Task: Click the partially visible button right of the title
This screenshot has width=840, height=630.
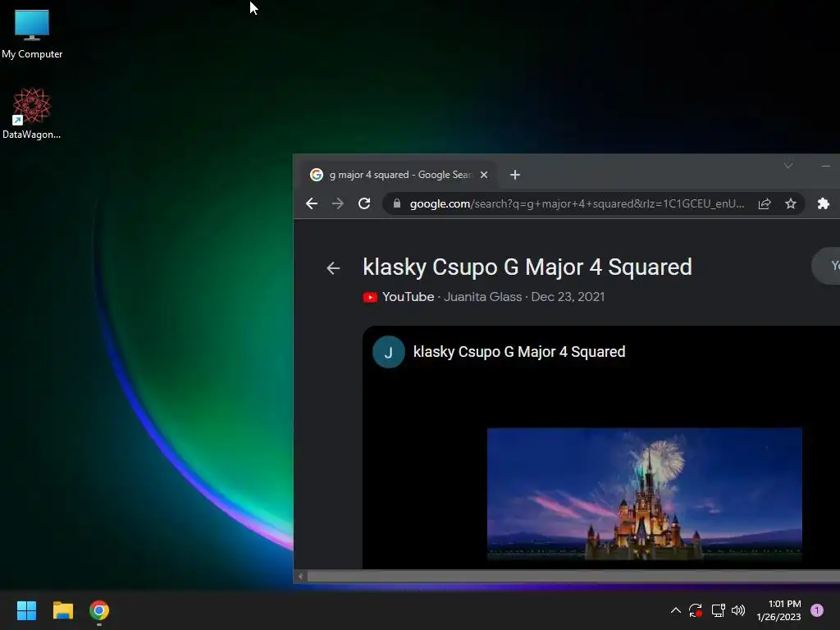Action: [827, 266]
